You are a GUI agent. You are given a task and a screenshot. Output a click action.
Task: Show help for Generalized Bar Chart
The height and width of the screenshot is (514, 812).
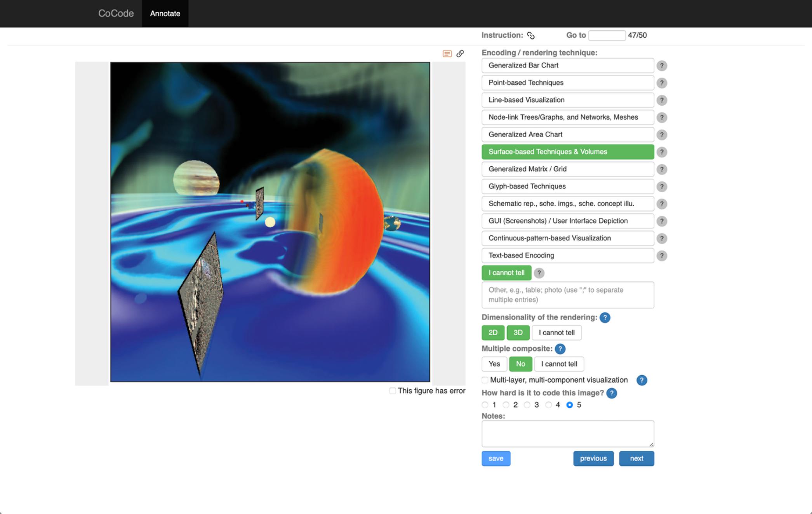[662, 66]
